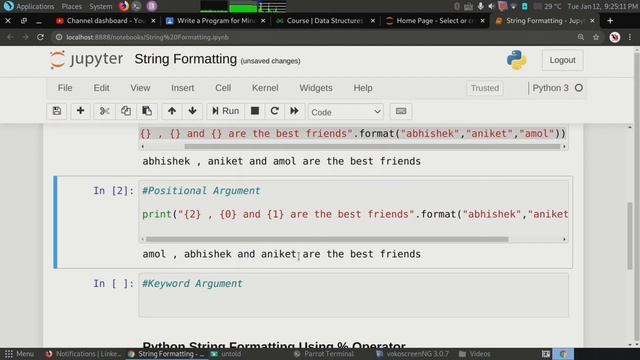Open the browser profile avatar
This screenshot has height=360, width=640.
615,37
